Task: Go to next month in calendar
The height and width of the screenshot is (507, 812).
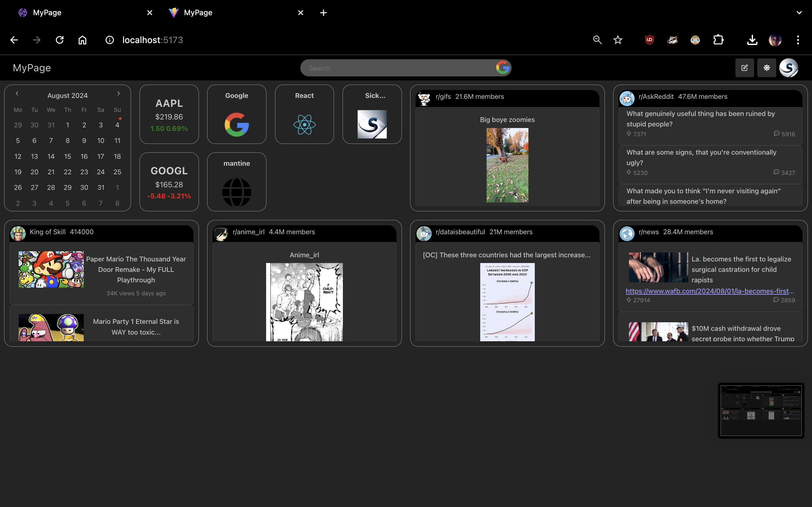Action: click(118, 93)
